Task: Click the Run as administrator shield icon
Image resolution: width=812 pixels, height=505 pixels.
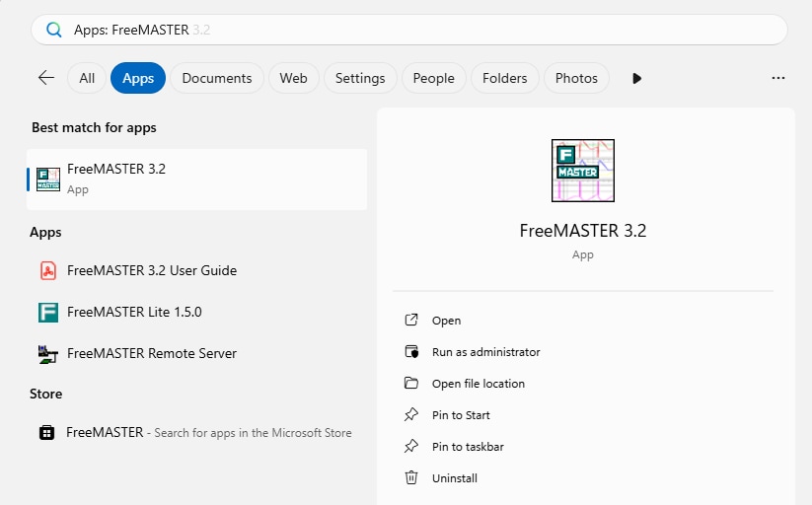Action: (x=411, y=352)
